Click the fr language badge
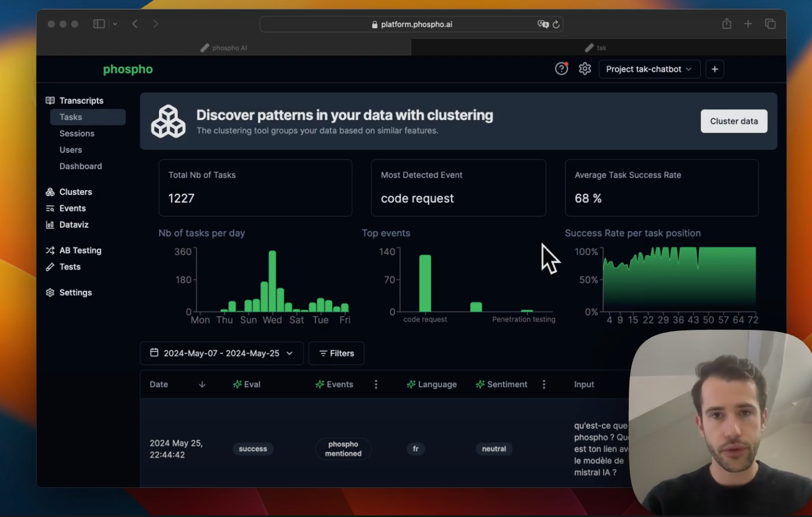This screenshot has height=517, width=812. pos(416,449)
